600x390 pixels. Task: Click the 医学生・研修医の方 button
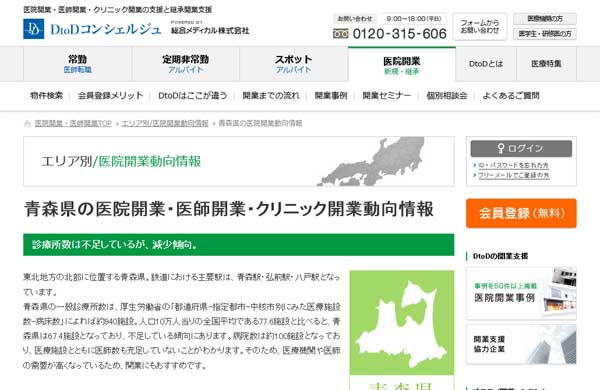(x=545, y=34)
